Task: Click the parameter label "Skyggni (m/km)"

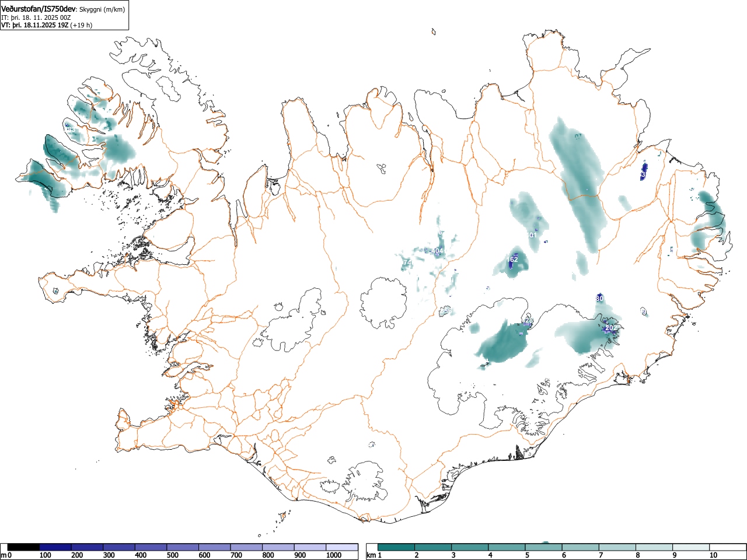Action: [102, 9]
